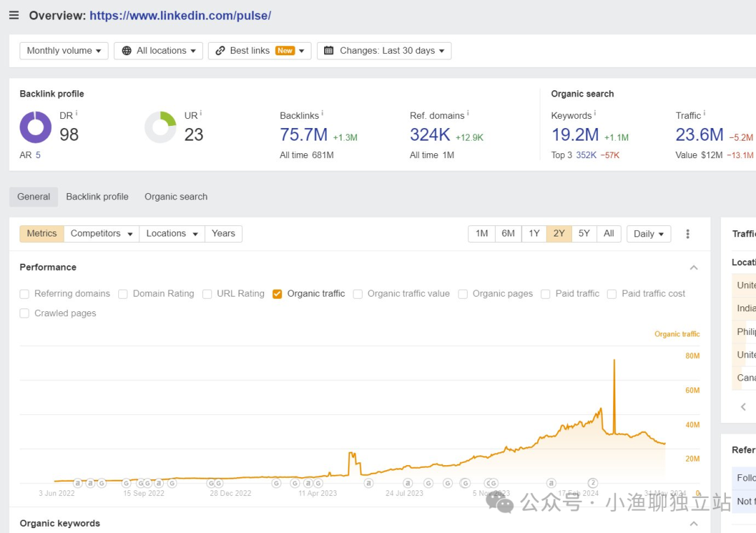The width and height of the screenshot is (756, 533).
Task: Enable the Organic pages checkbox
Action: (x=463, y=294)
